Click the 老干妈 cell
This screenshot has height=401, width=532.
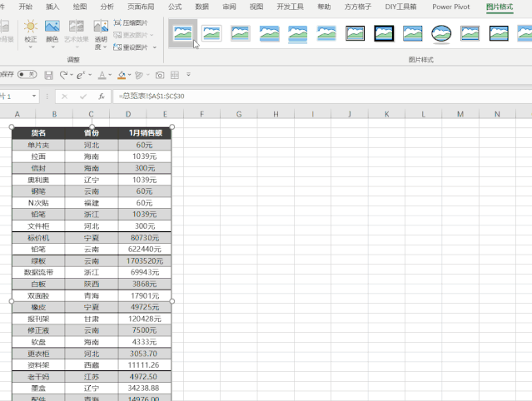[x=38, y=377]
